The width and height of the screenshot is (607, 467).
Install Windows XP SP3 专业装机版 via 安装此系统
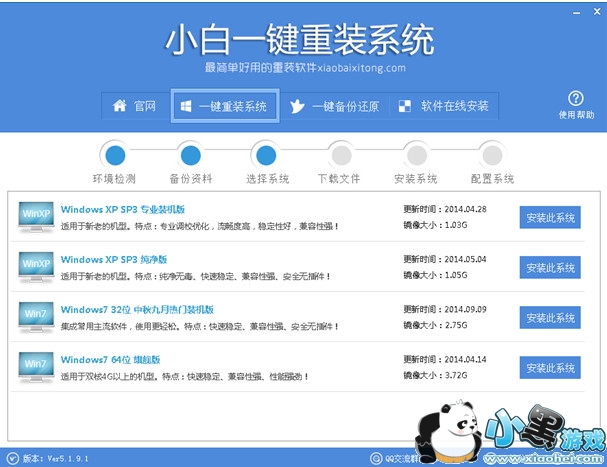pos(550,218)
